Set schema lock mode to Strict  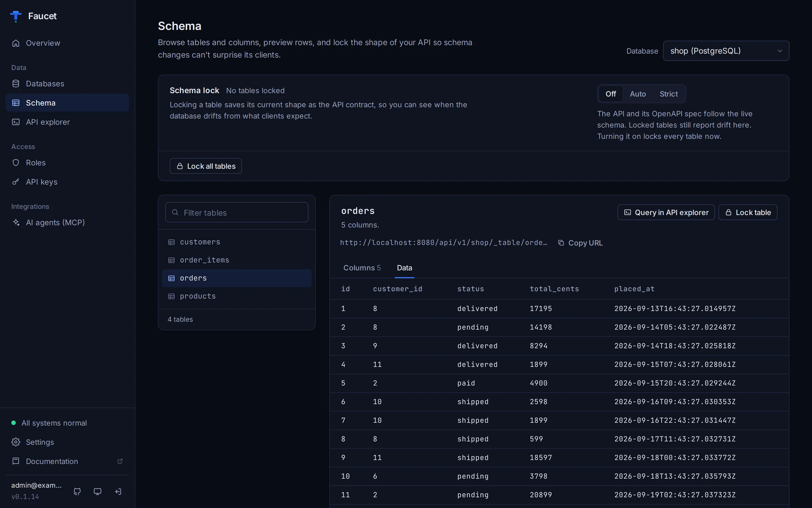tap(669, 94)
